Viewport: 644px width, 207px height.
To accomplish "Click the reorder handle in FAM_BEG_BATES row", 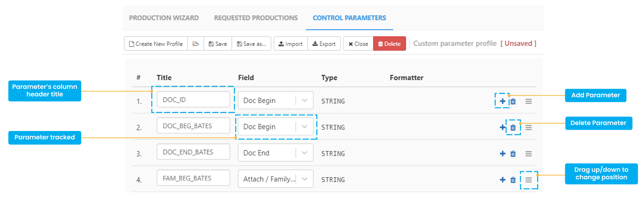I will pos(529,180).
